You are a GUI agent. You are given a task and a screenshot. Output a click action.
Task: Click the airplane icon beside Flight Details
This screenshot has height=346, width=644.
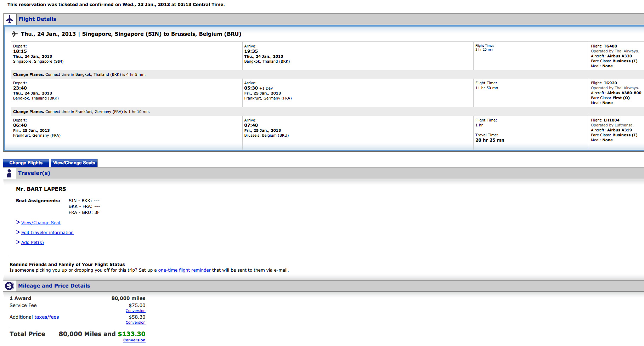pos(10,19)
